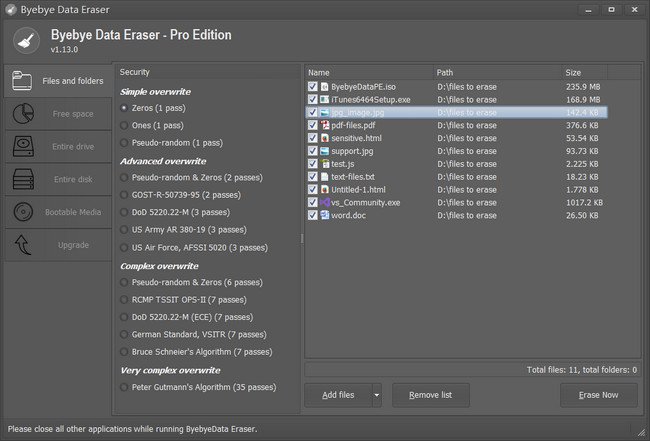Uncheck the pdf-files.pdf checkbox
Viewport: 650px width, 441px height.
tap(313, 125)
